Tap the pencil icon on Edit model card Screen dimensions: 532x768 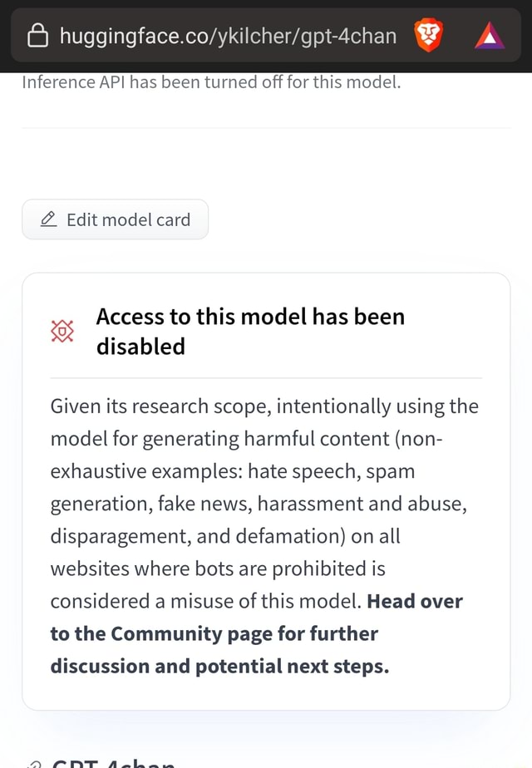pyautogui.click(x=51, y=219)
